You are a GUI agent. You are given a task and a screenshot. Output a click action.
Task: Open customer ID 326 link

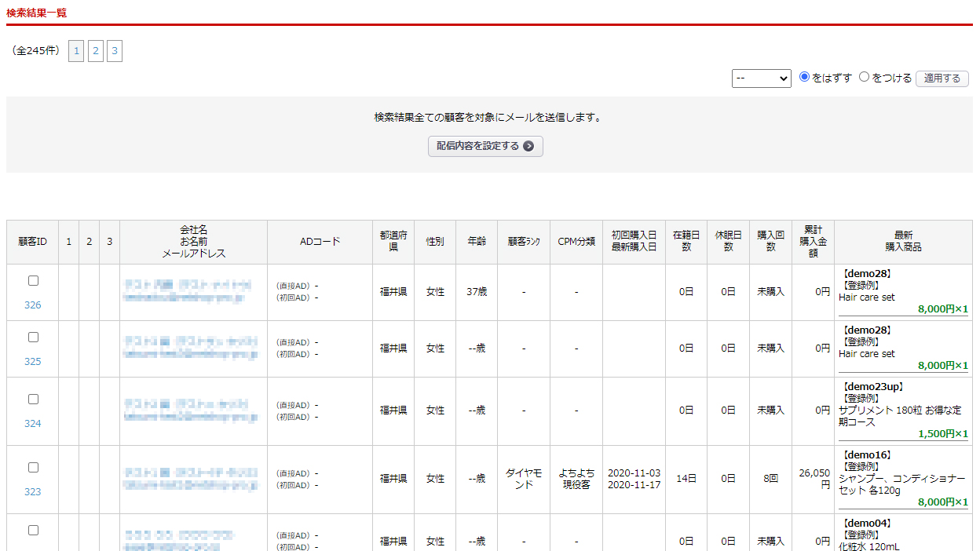(x=33, y=305)
